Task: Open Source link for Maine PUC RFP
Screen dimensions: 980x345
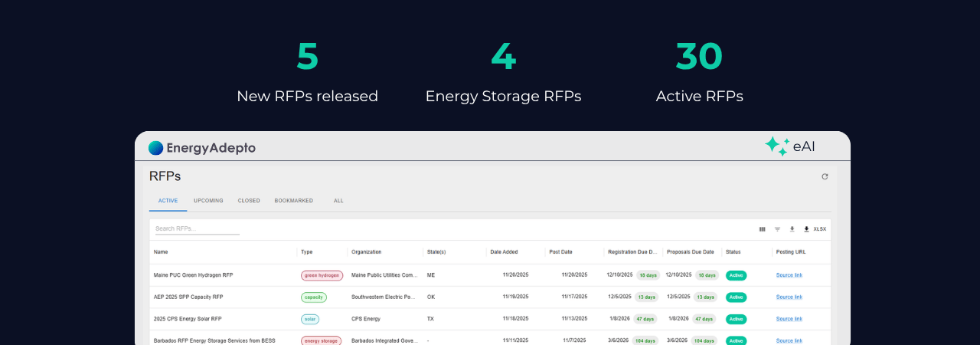Action: point(789,275)
